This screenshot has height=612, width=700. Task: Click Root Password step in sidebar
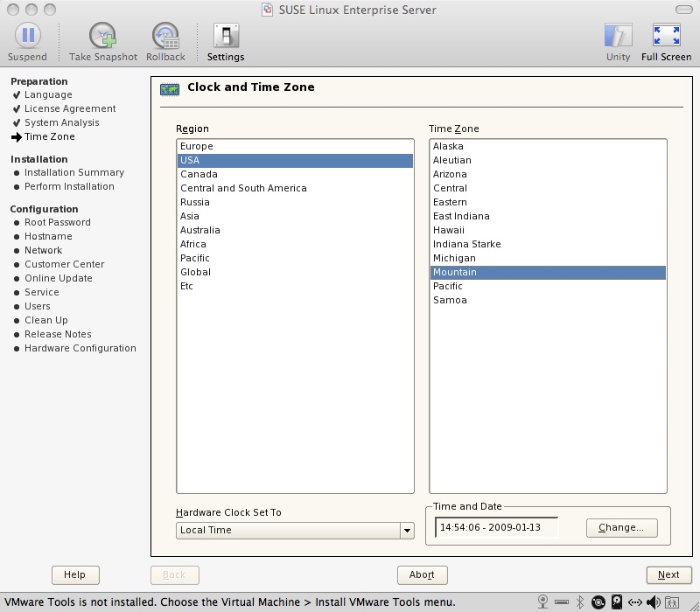click(x=58, y=222)
